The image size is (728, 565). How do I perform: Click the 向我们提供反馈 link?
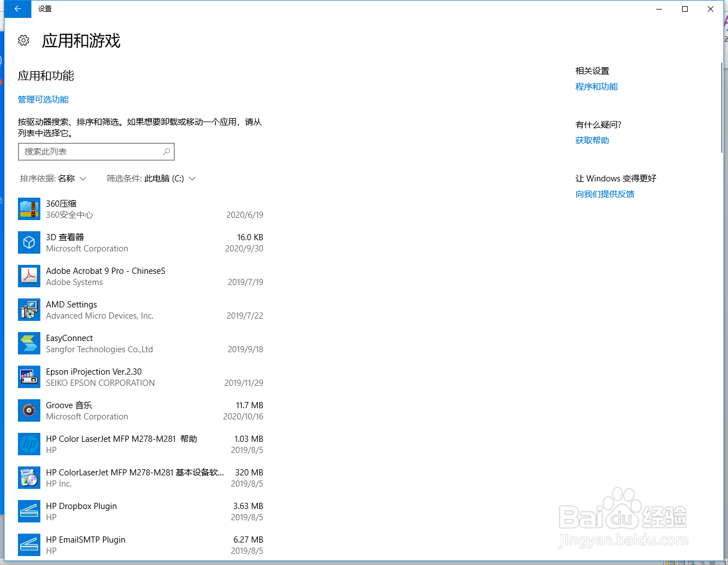click(605, 194)
